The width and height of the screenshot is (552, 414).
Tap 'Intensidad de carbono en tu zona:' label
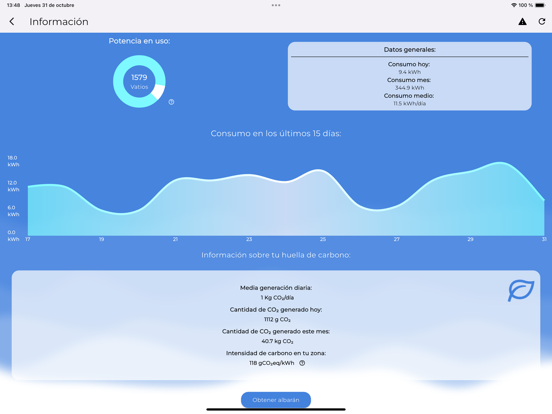(x=276, y=353)
